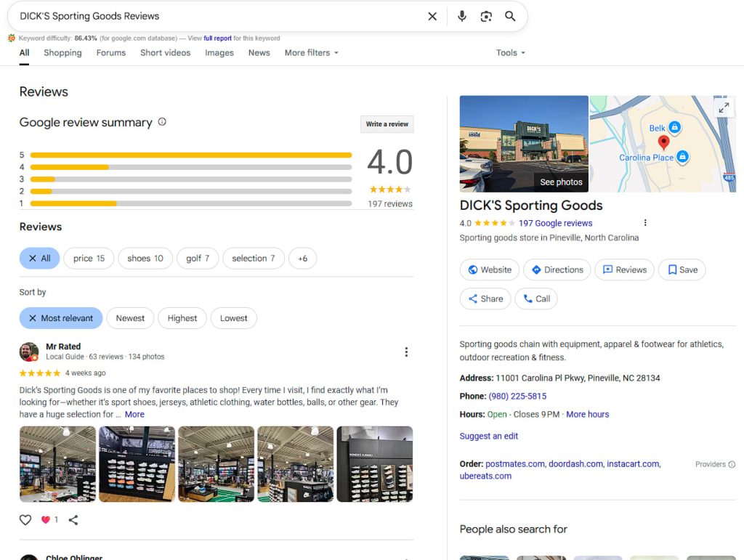
Task: Click the Carolina Place shopping pin on map
Action: tap(682, 156)
